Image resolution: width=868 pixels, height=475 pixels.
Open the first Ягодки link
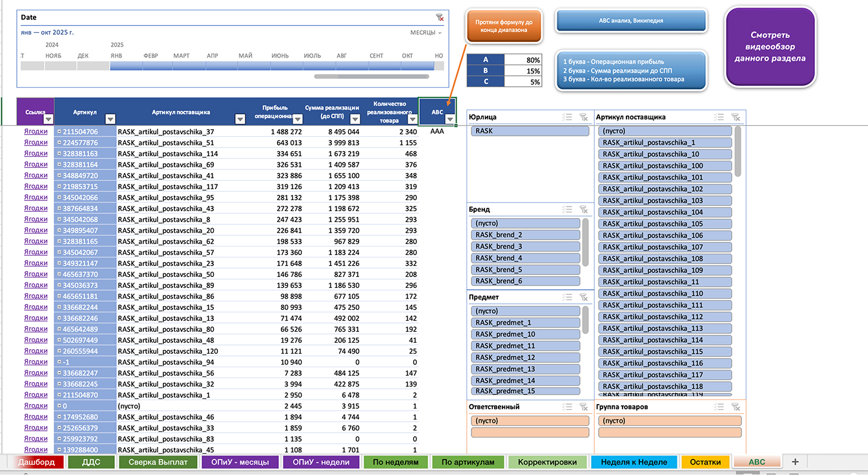click(36, 132)
